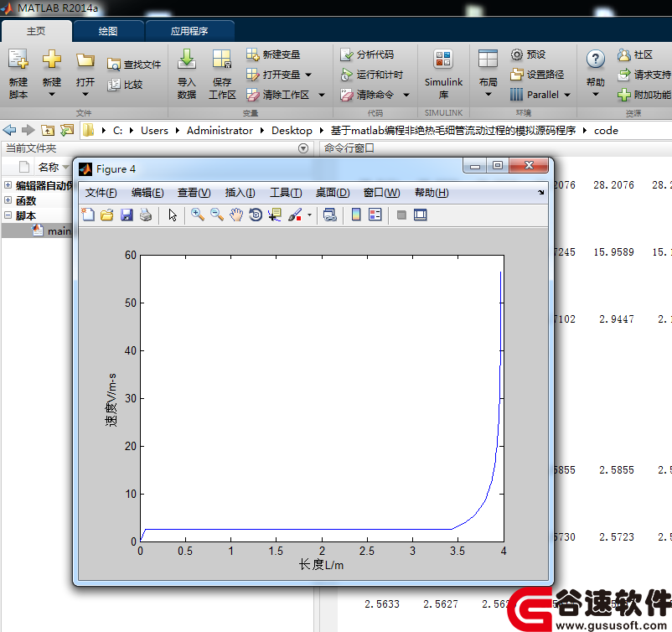Click New Figure icon in Figure 4 toolbar
The image size is (672, 632).
(88, 215)
